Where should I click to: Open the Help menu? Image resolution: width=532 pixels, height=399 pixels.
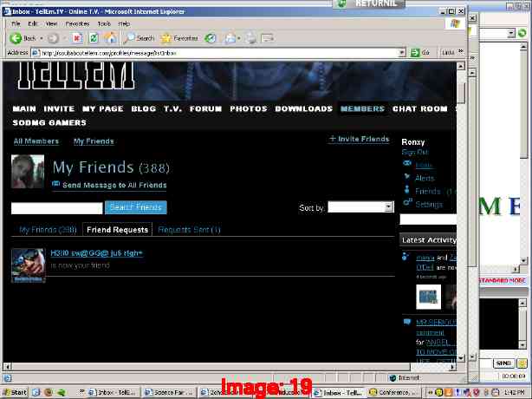click(124, 23)
